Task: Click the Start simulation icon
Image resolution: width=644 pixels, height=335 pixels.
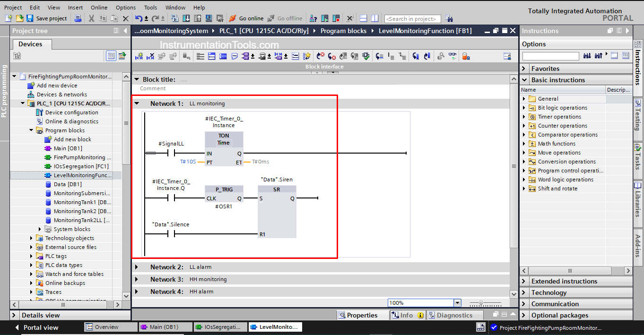Action: coord(324,18)
